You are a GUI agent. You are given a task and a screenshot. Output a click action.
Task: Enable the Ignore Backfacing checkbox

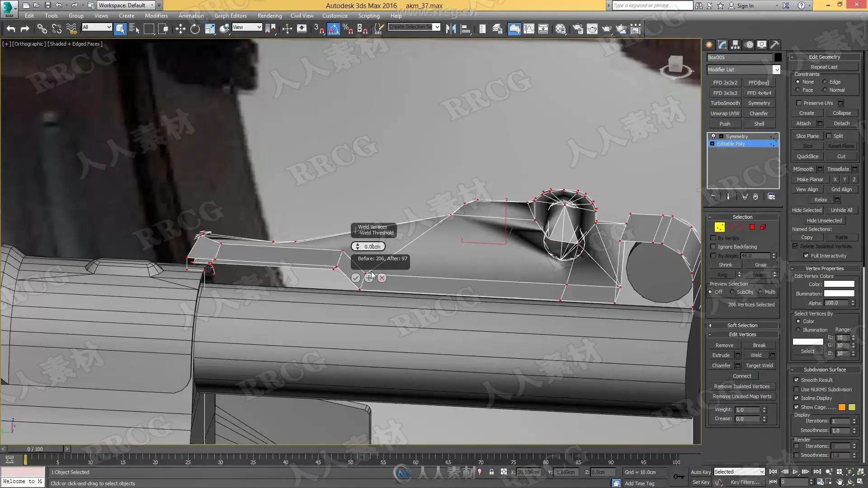(x=713, y=247)
